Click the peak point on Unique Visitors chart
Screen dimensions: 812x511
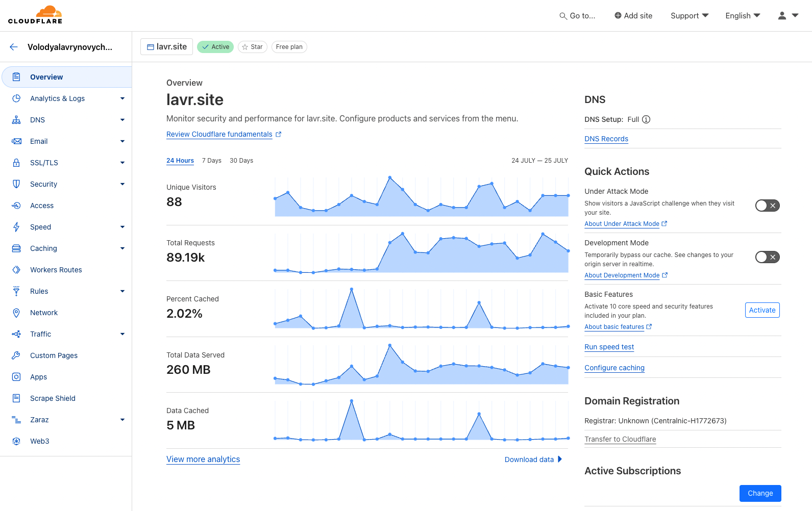[x=390, y=177]
